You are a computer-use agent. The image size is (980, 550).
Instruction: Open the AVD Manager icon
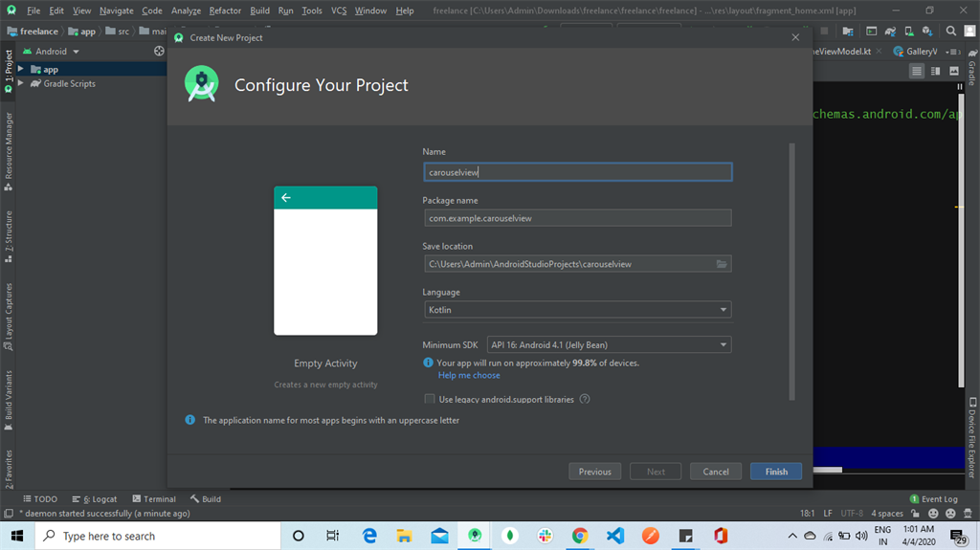(x=910, y=31)
